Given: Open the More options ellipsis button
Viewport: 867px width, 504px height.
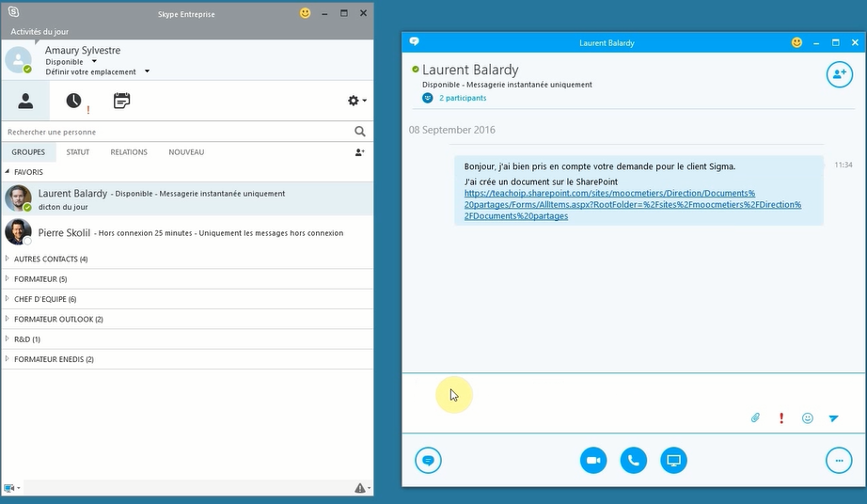Looking at the screenshot, I should (x=840, y=461).
